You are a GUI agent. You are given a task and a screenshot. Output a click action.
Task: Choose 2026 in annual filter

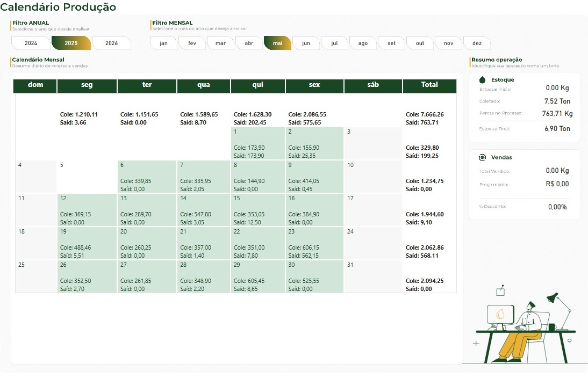point(111,43)
